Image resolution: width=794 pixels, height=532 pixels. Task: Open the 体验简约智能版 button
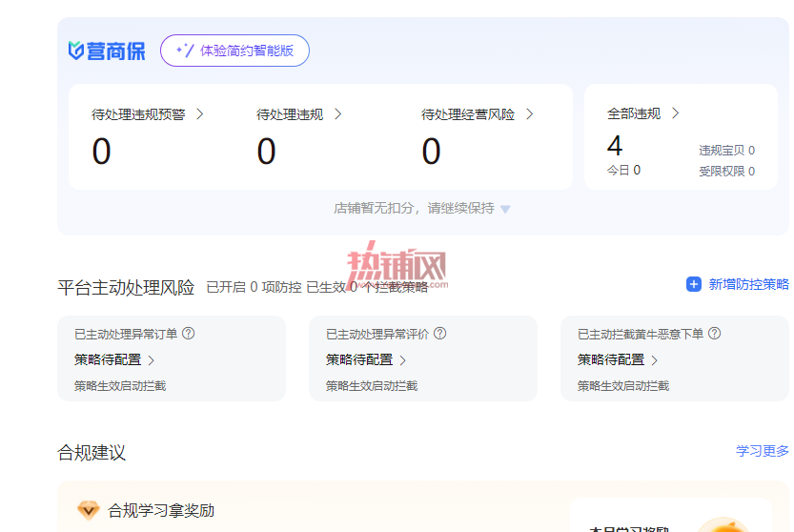click(234, 51)
